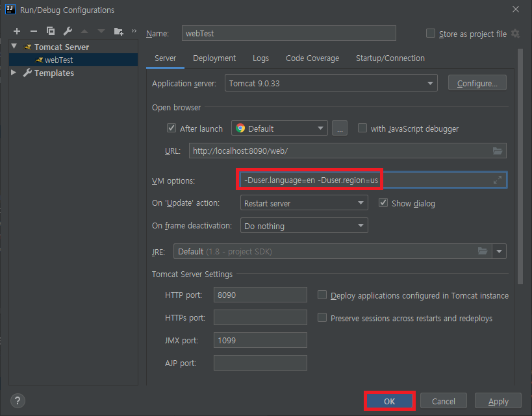
Task: Remove selected configuration with minus icon
Action: tap(34, 32)
